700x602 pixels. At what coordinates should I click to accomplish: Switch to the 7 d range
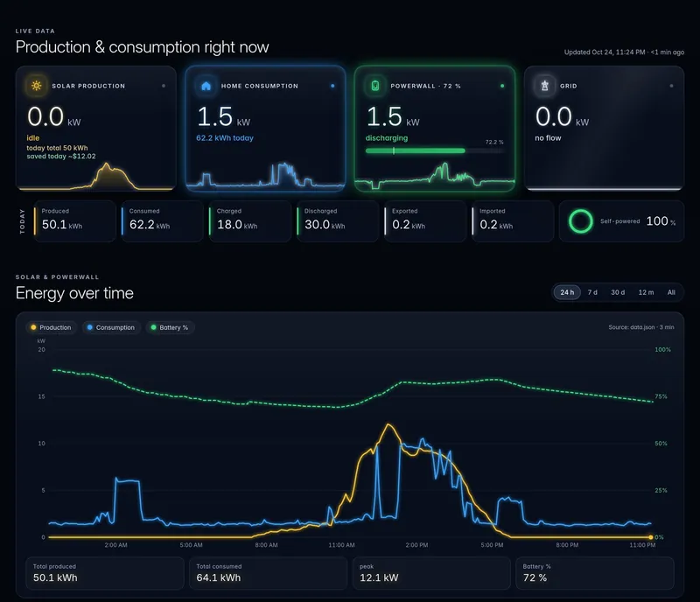[x=592, y=292]
